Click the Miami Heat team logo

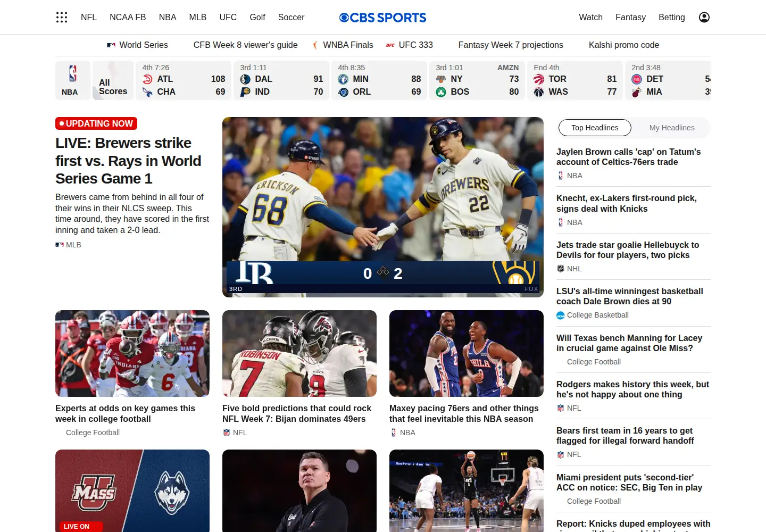tap(637, 92)
